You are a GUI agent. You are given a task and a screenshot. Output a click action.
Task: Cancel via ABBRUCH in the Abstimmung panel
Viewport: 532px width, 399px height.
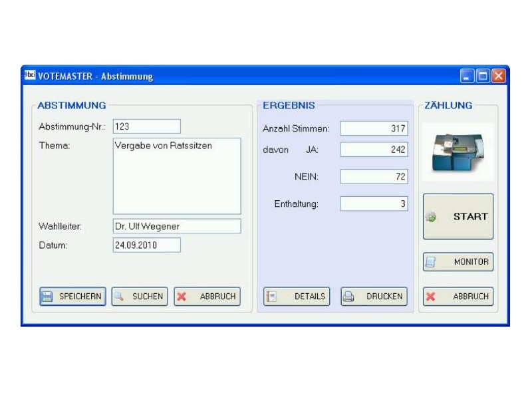[x=207, y=297]
